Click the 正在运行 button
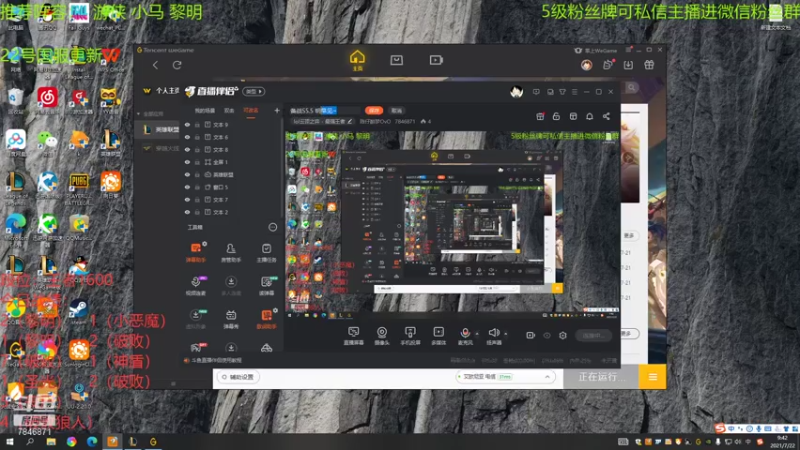 click(x=601, y=377)
